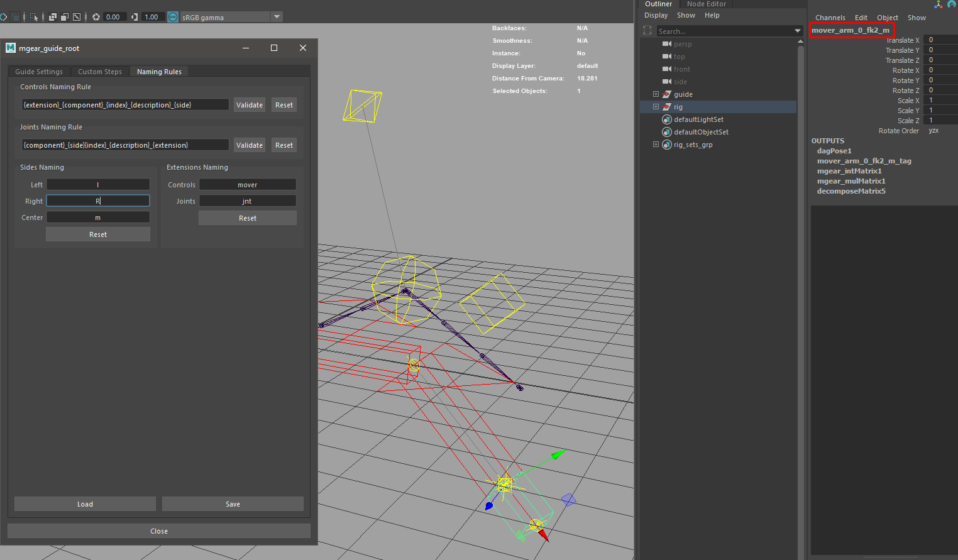Close the mgear_guide_root dialog via Close button
The height and width of the screenshot is (560, 958).
tap(159, 531)
